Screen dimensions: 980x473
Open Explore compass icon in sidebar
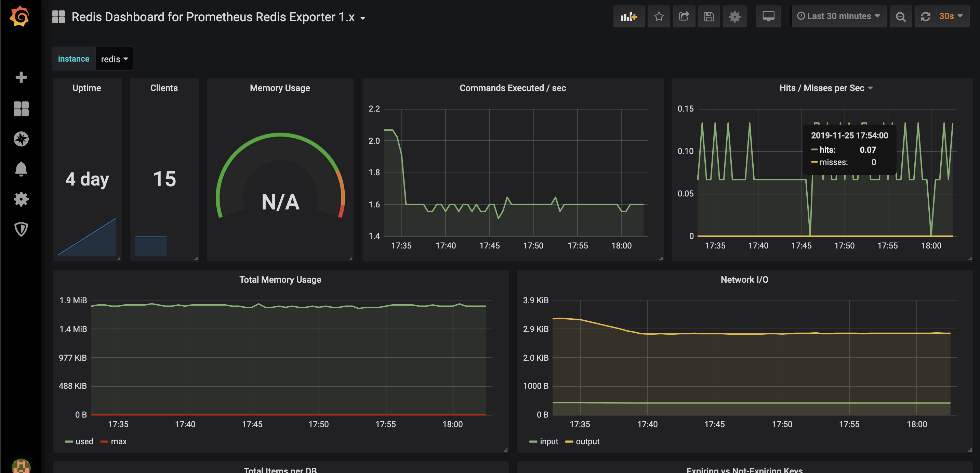[21, 139]
